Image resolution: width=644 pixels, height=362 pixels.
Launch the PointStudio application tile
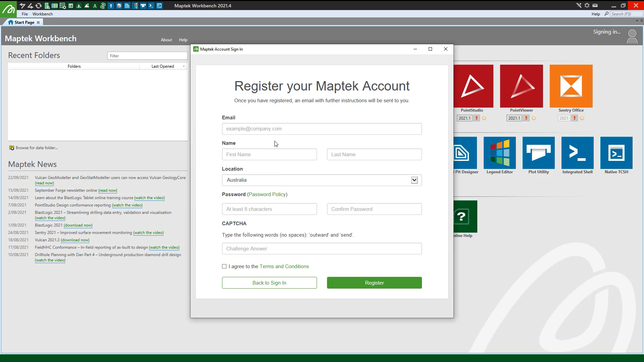(473, 86)
